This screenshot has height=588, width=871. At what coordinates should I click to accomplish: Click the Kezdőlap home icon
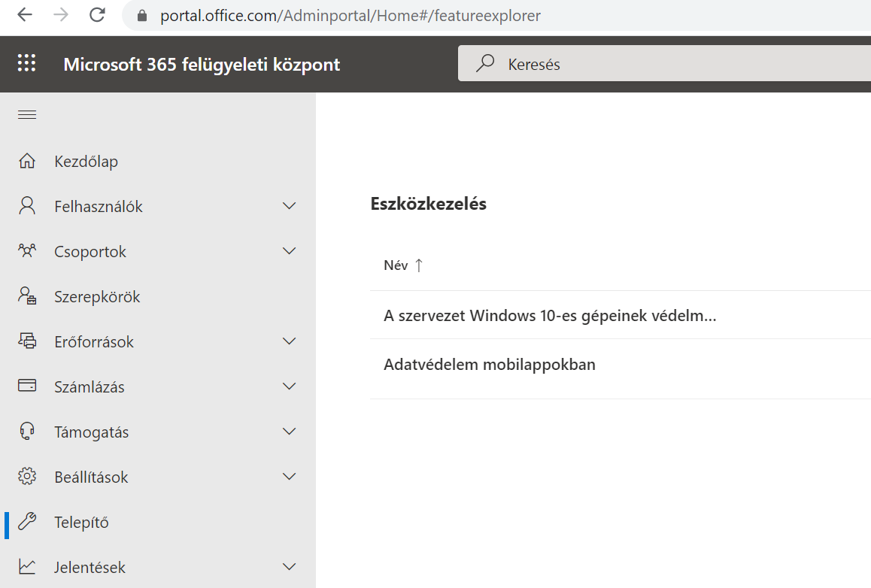[x=27, y=161]
